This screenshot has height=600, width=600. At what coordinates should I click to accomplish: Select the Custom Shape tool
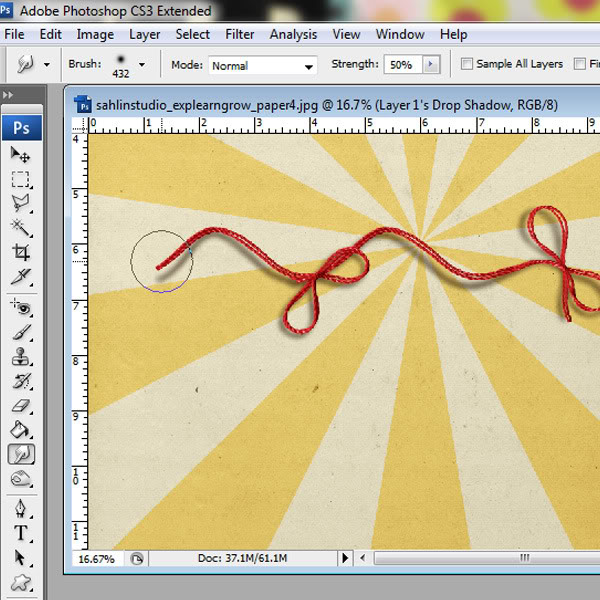click(21, 582)
